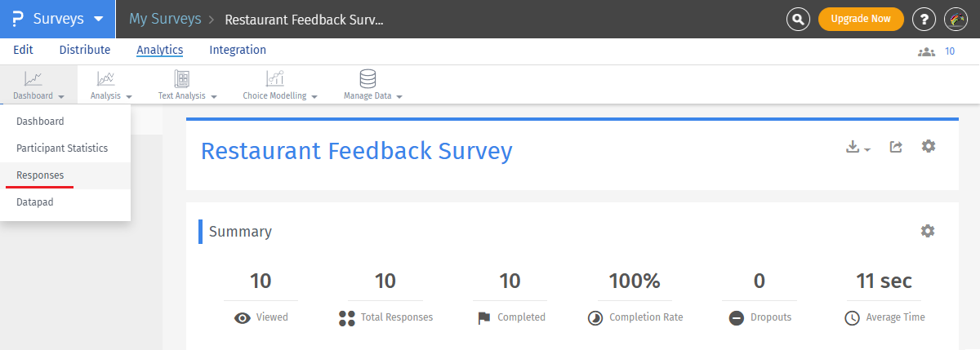Open report settings gear beside title

pyautogui.click(x=929, y=146)
